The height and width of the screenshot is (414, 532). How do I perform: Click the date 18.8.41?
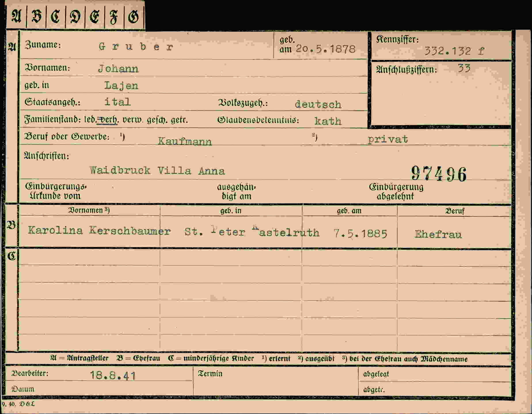(113, 376)
